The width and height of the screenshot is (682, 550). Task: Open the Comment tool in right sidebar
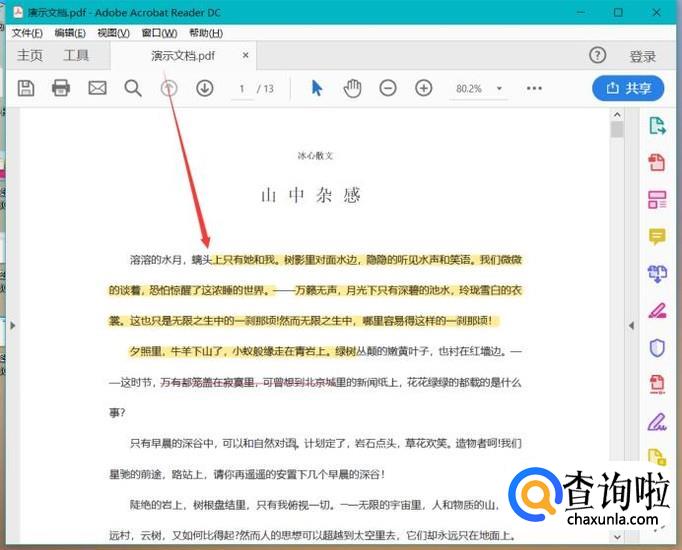657,236
